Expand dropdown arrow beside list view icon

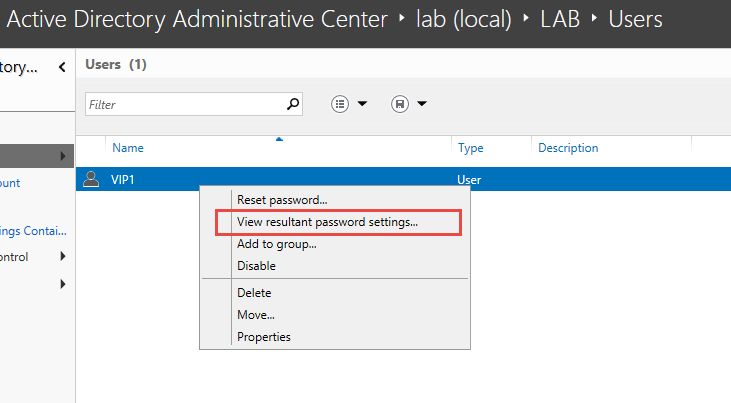(x=362, y=104)
